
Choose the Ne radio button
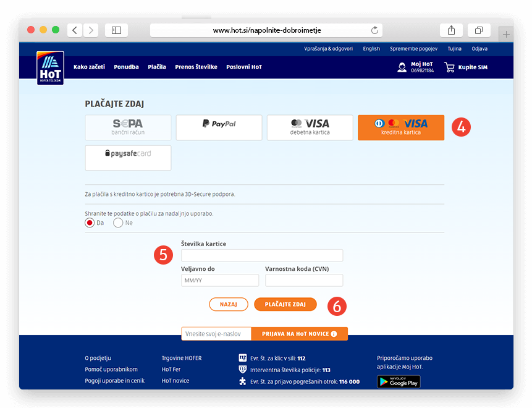[118, 223]
